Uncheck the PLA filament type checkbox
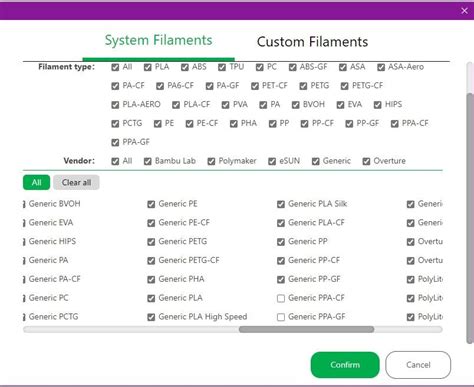This screenshot has height=387, width=474. tap(148, 67)
